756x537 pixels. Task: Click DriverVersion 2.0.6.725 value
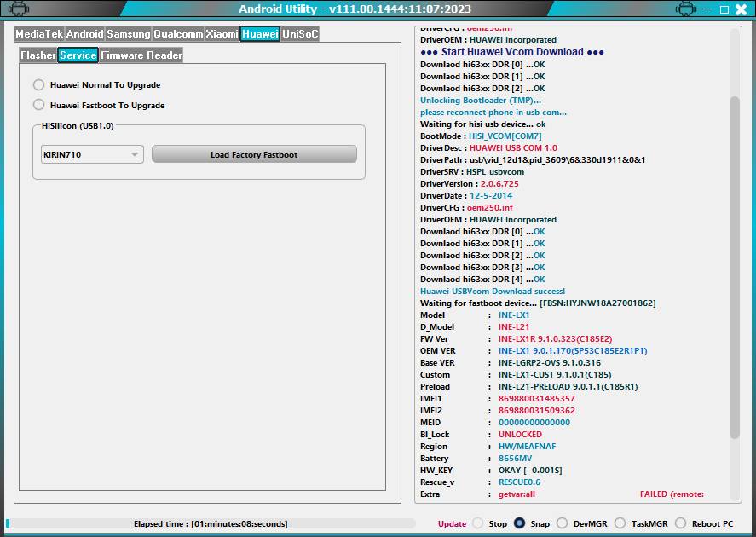pyautogui.click(x=499, y=183)
